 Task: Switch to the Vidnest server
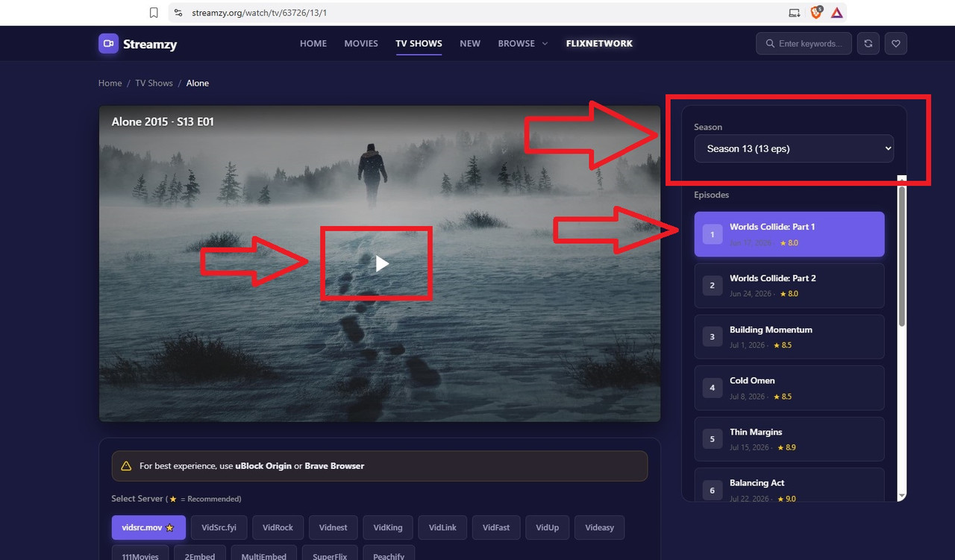(334, 527)
